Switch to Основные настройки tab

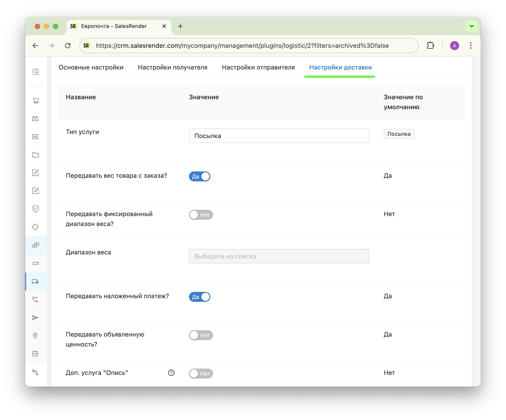91,67
